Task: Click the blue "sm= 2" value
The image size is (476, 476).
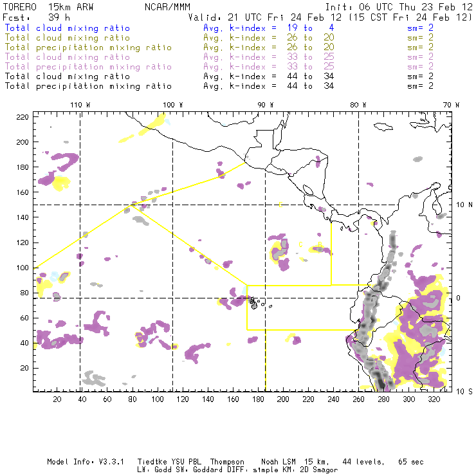Action: click(421, 28)
